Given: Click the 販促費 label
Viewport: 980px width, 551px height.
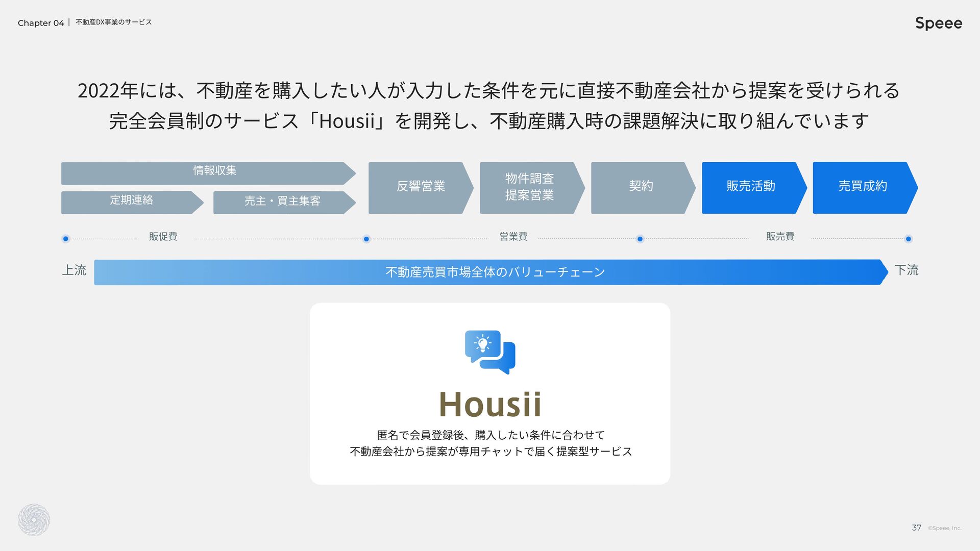Looking at the screenshot, I should [x=163, y=237].
